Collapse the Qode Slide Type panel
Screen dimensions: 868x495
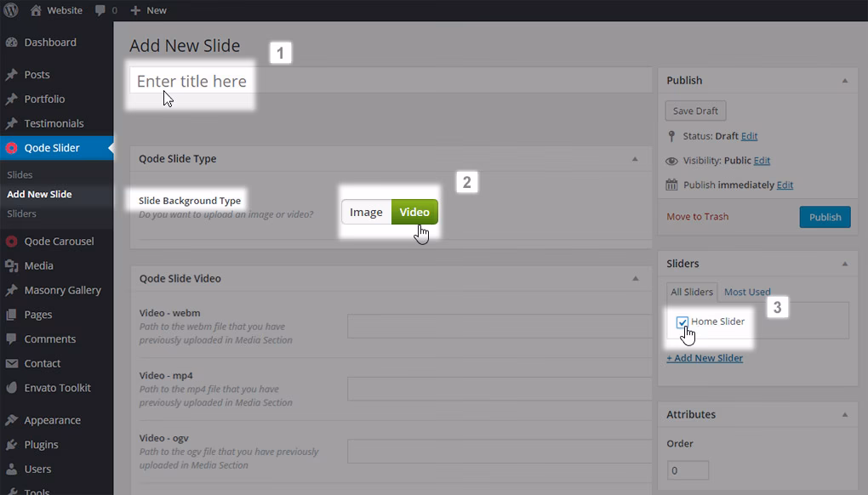coord(635,158)
